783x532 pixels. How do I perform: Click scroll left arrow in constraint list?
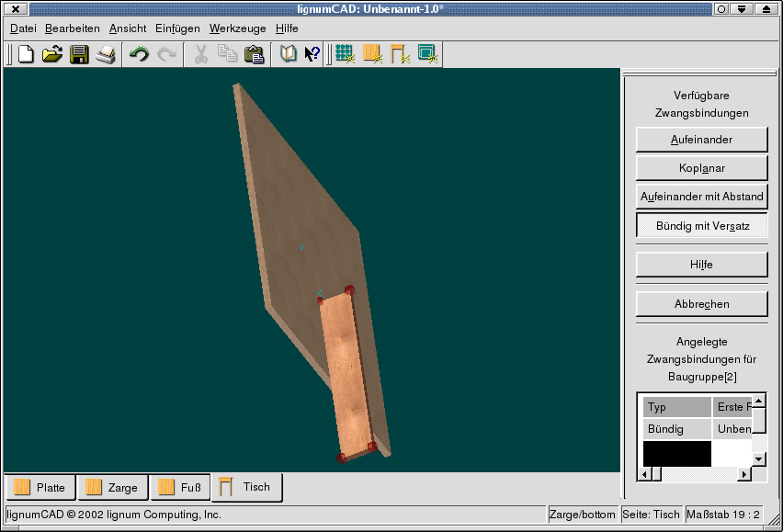click(x=644, y=473)
